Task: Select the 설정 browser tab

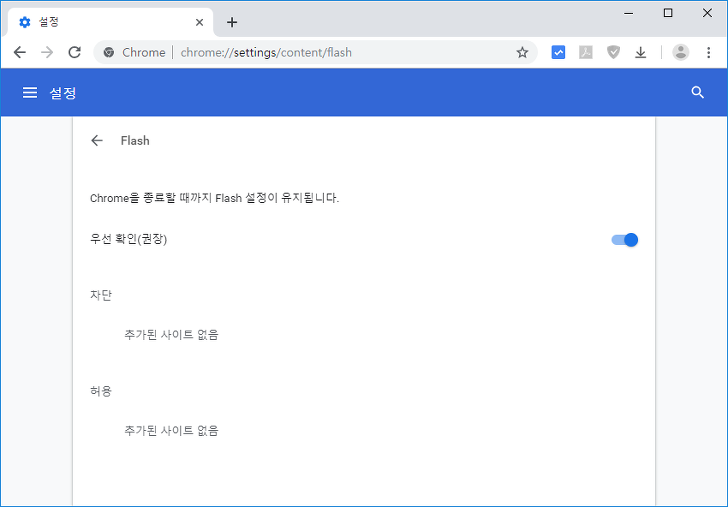Action: pyautogui.click(x=110, y=22)
